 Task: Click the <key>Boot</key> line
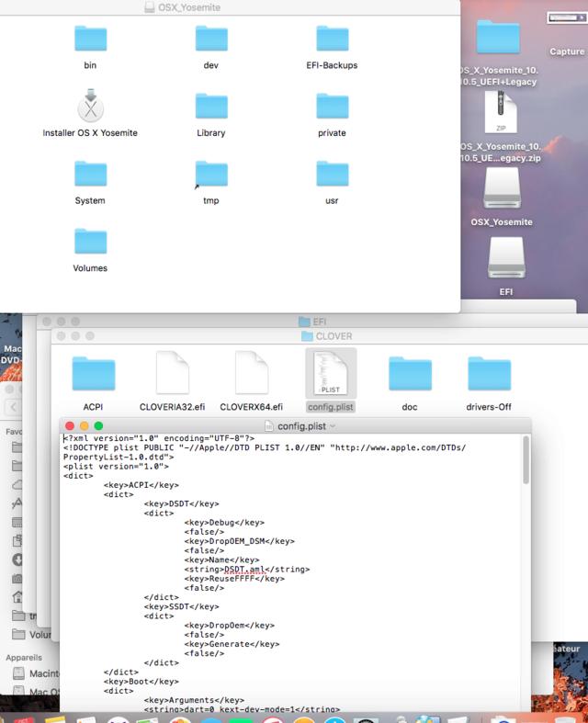pos(141,682)
